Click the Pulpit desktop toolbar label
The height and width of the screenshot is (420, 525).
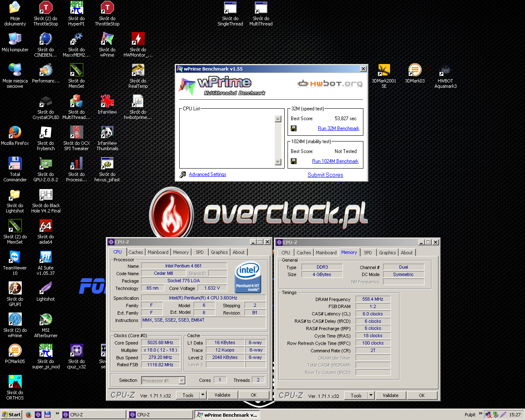[470, 414]
